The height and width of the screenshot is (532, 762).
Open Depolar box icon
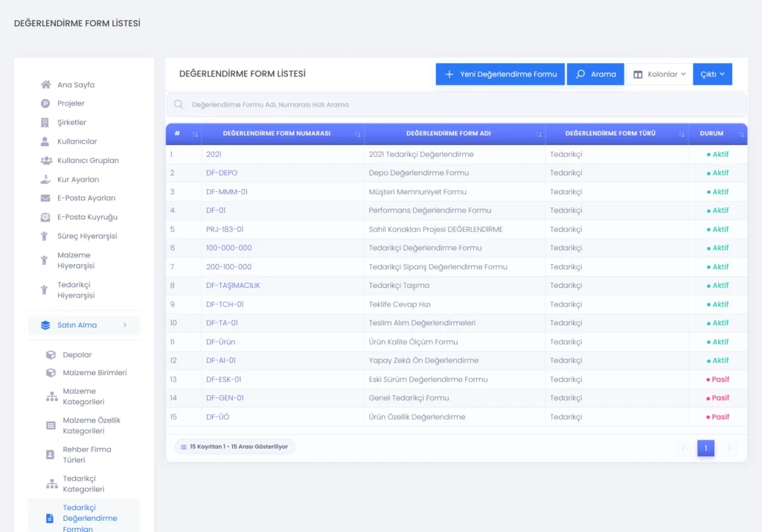(x=51, y=355)
